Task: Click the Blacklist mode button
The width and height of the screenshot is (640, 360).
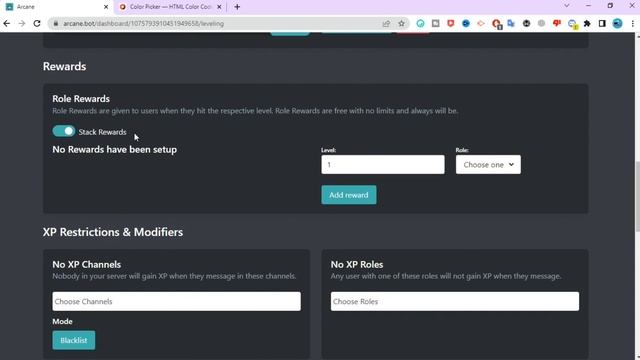Action: (x=73, y=340)
